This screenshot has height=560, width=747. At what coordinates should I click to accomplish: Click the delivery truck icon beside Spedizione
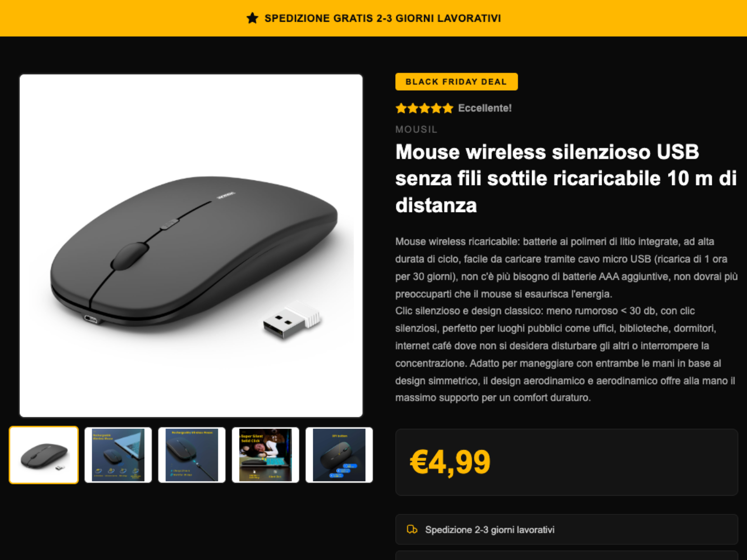tap(412, 529)
